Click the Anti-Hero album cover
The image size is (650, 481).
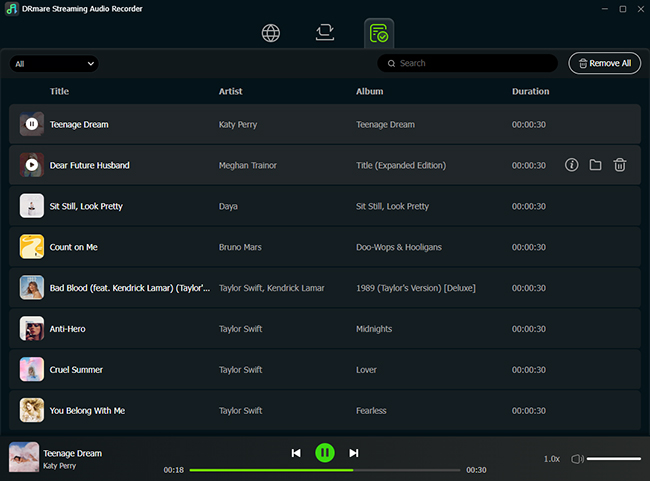(x=32, y=328)
